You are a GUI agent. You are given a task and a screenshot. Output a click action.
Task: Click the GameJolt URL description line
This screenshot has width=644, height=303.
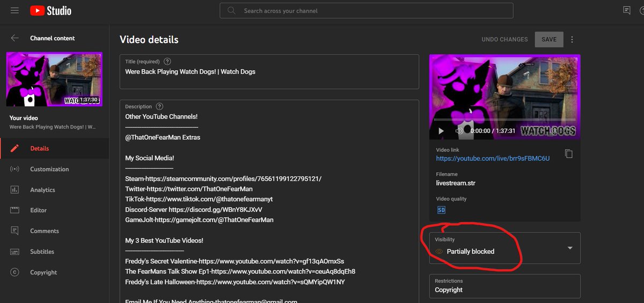(199, 220)
